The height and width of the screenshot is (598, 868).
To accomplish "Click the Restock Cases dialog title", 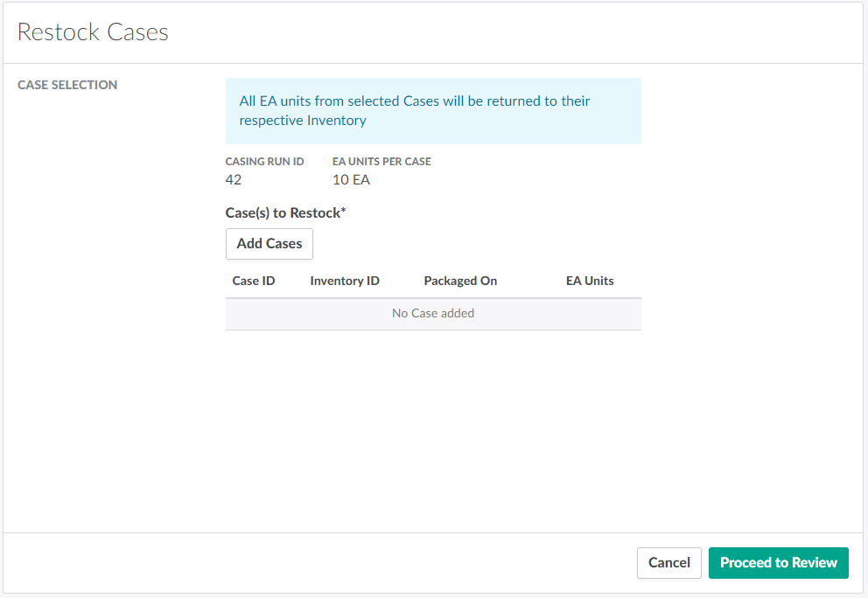I will pos(93,32).
